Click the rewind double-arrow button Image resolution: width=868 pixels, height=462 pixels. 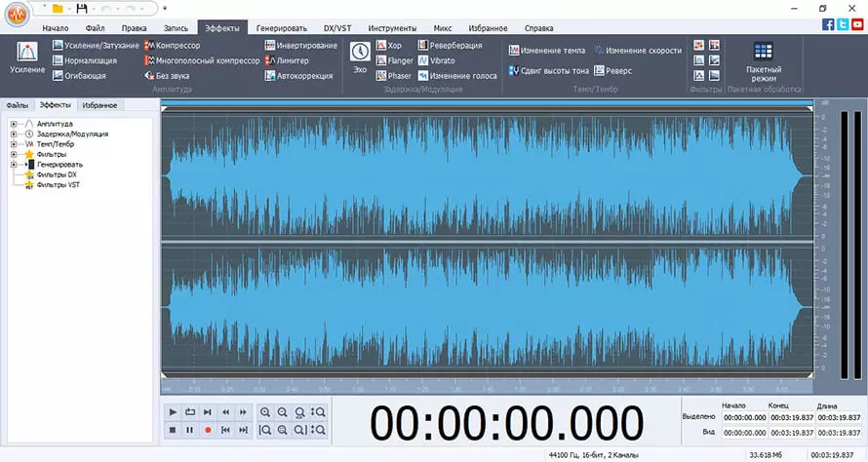pos(225,412)
